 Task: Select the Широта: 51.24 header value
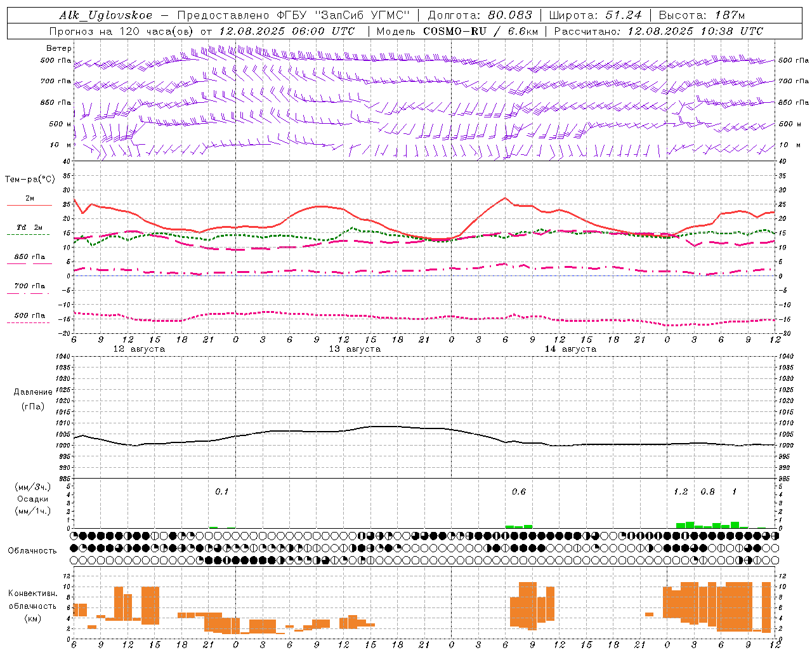point(596,15)
